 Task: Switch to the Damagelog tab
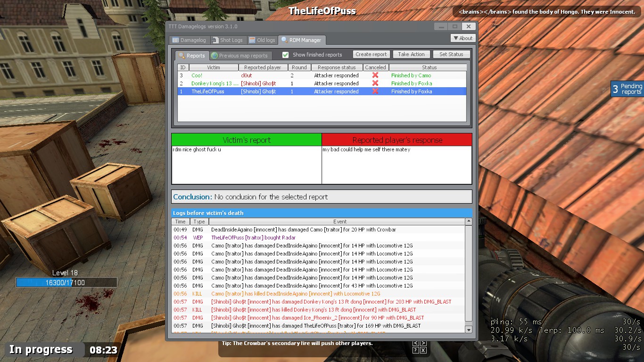pos(190,40)
